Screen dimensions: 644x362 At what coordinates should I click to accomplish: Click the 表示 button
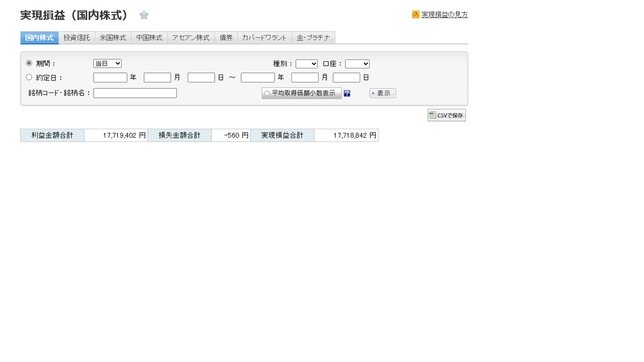[383, 93]
